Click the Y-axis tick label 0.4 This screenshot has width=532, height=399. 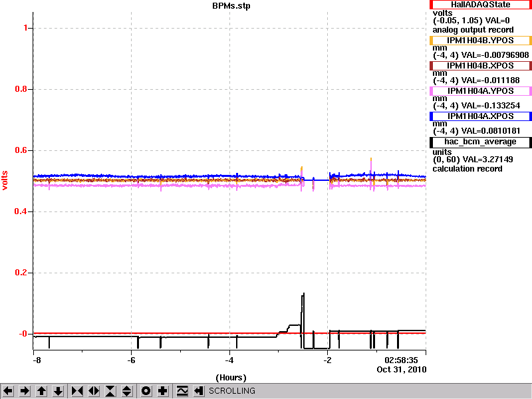coord(21,211)
